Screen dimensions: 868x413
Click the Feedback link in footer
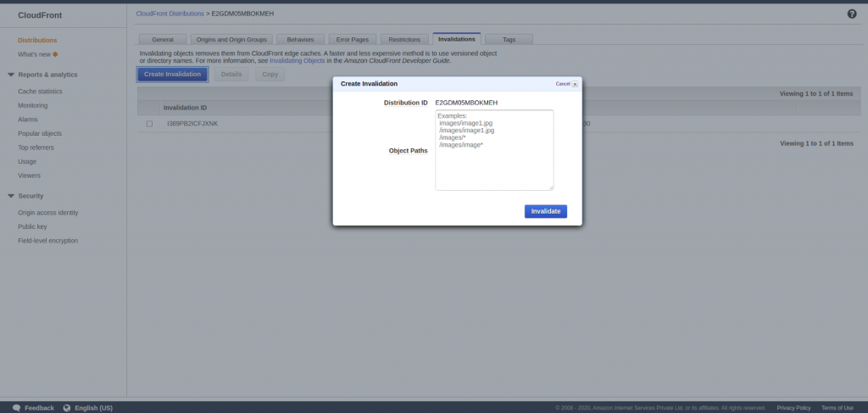(39, 408)
